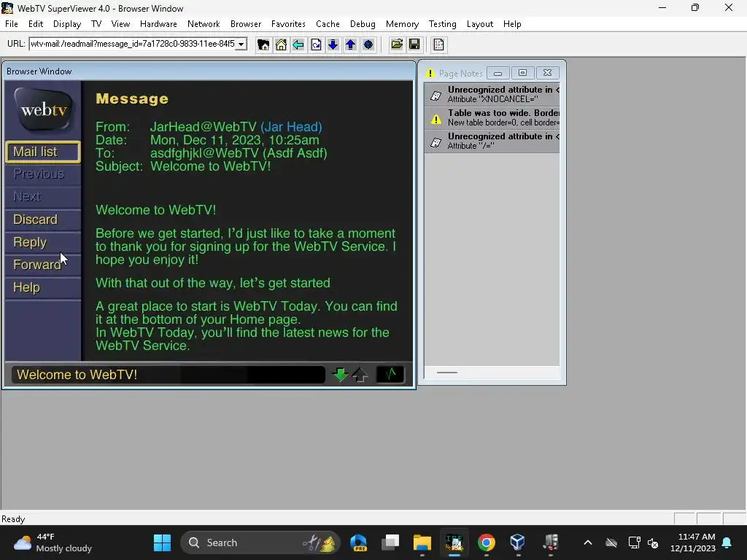The image size is (747, 560).
Task: Open the Debug menu
Action: (x=363, y=24)
